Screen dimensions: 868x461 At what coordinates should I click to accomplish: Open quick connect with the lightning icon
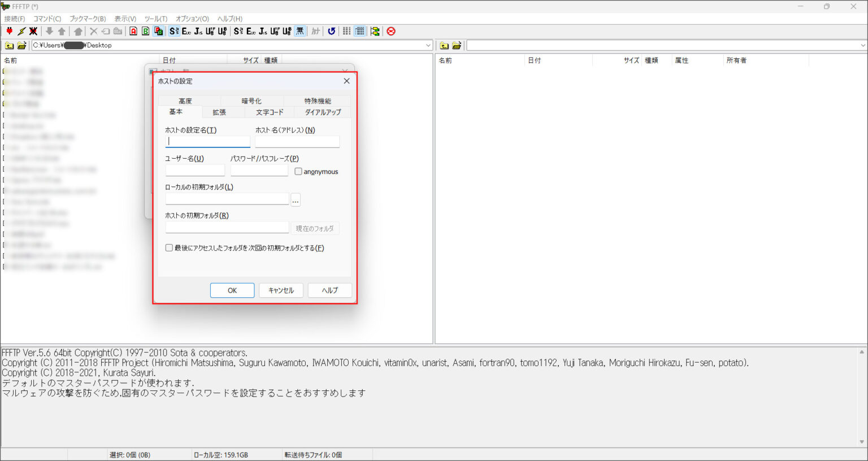[x=21, y=31]
